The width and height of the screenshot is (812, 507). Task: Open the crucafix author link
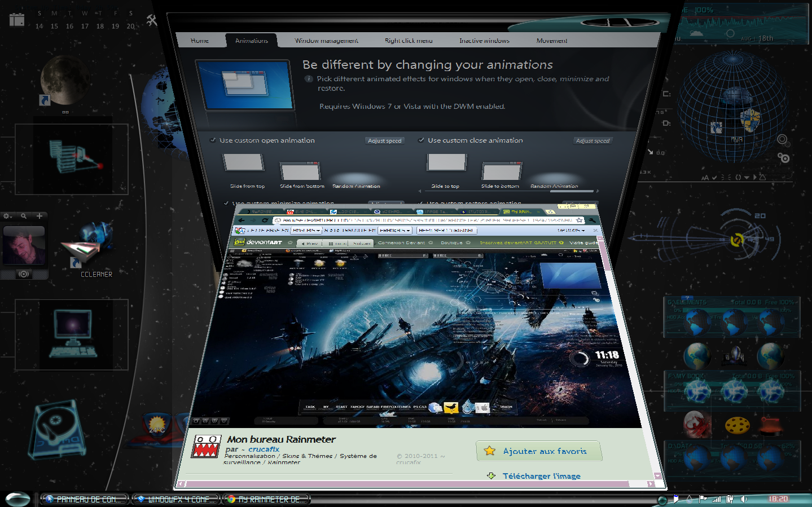pos(264,449)
